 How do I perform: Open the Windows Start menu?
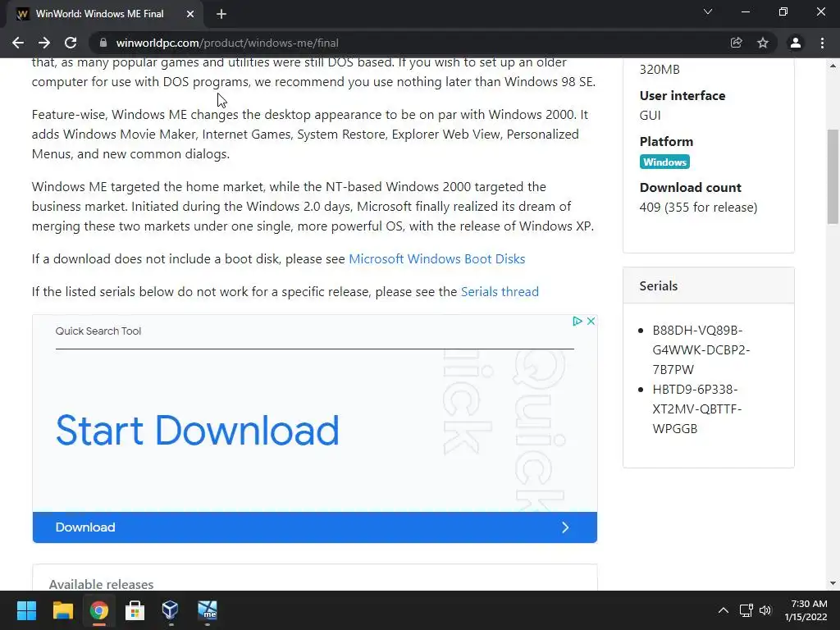[26, 610]
